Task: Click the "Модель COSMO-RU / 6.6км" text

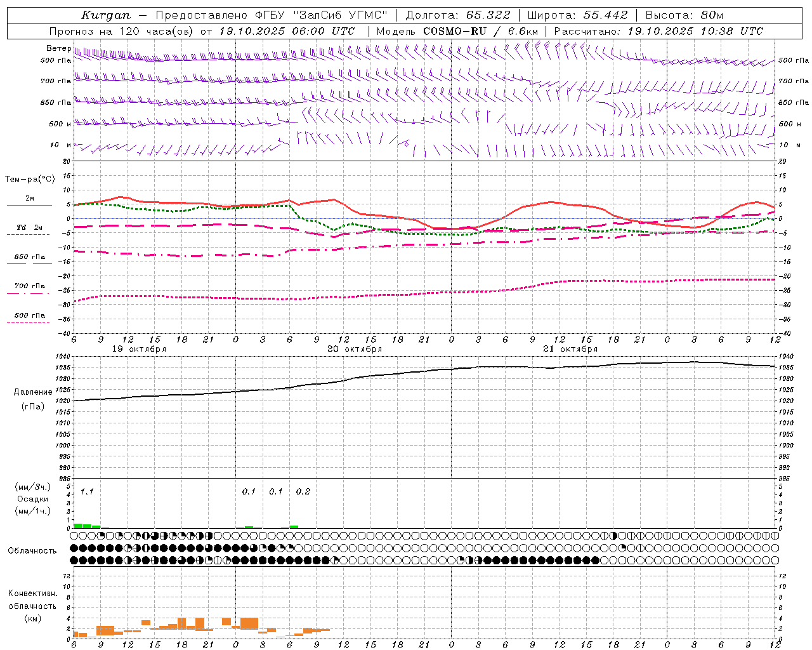Action: tap(457, 31)
